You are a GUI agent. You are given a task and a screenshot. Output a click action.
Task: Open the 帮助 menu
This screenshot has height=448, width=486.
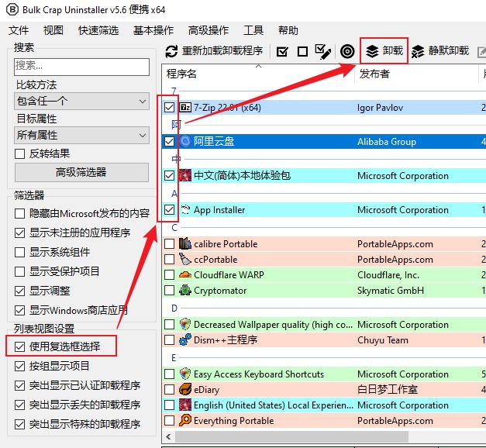[x=288, y=30]
